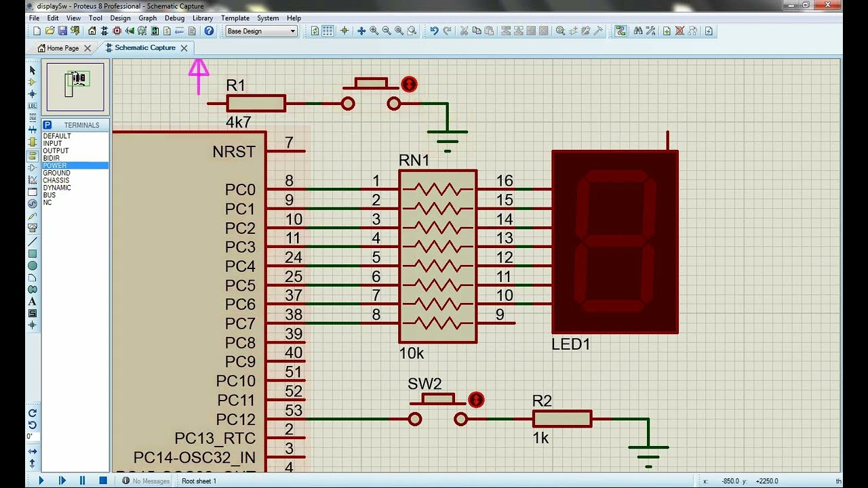This screenshot has height=488, width=868.
Task: Toggle the grid display icon
Action: pyautogui.click(x=328, y=31)
